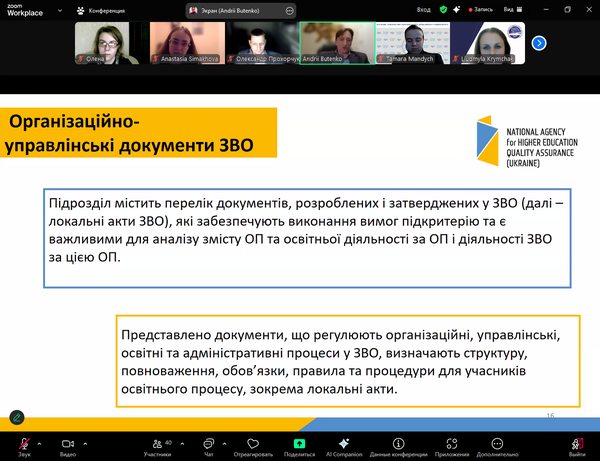Expand audio options arrow next to Звук
This screenshot has width=600, height=461.
(x=39, y=441)
